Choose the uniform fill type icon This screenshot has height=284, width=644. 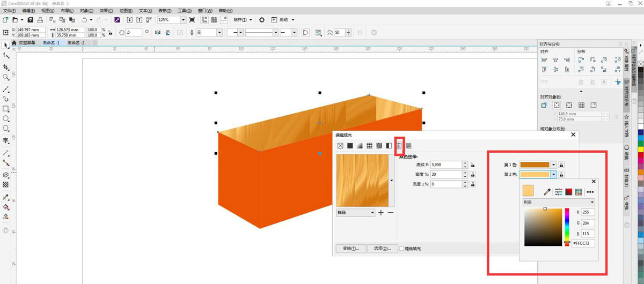pos(350,146)
